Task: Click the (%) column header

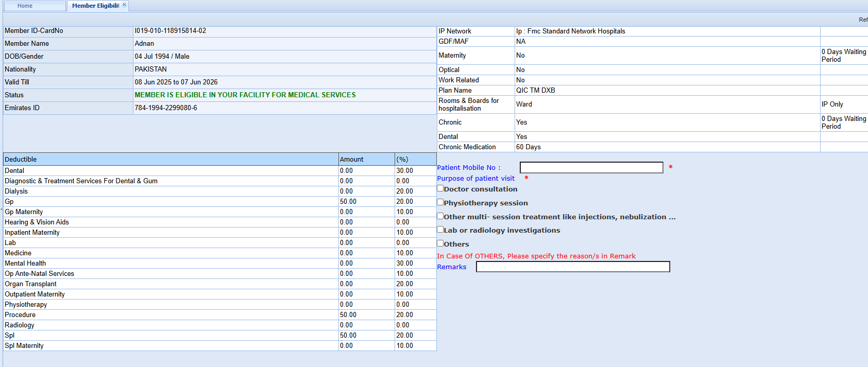Action: click(x=402, y=160)
